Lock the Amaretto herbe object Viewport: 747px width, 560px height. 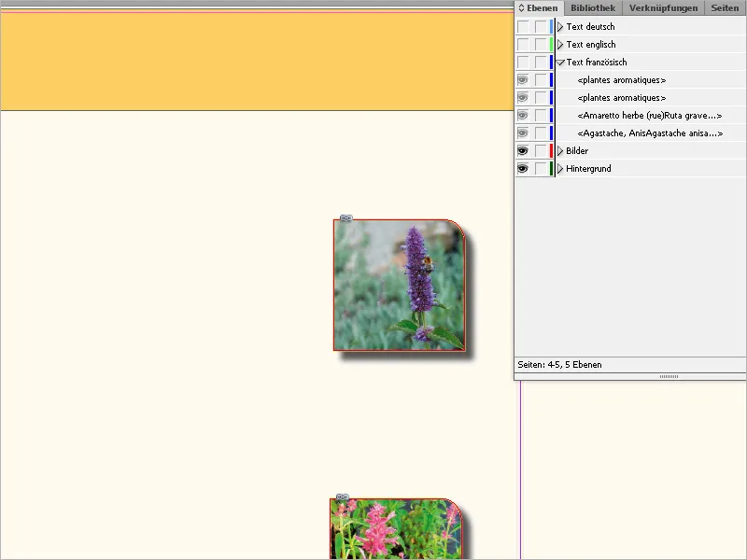[541, 115]
